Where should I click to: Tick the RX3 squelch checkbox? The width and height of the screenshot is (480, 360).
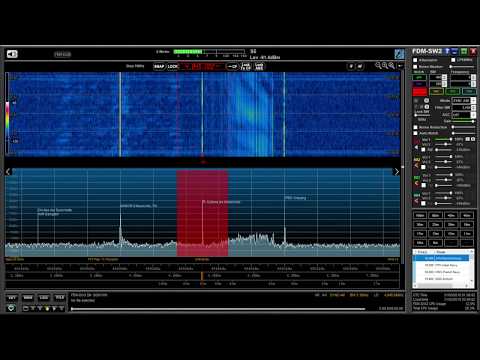423,185
